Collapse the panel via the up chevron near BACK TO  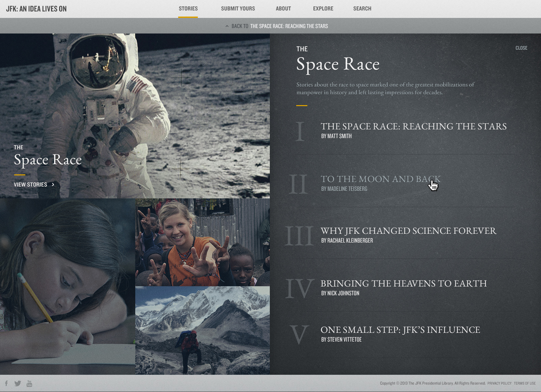(x=226, y=26)
